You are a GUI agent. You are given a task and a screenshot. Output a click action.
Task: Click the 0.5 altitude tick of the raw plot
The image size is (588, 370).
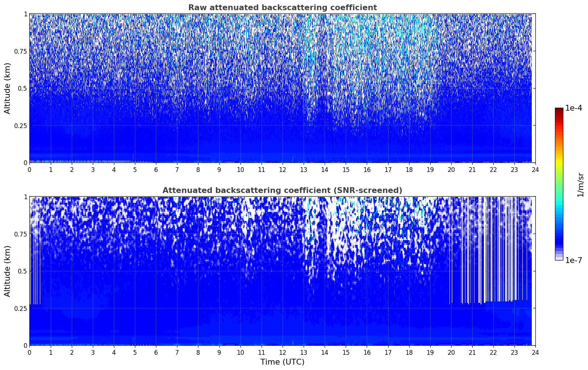(x=22, y=88)
